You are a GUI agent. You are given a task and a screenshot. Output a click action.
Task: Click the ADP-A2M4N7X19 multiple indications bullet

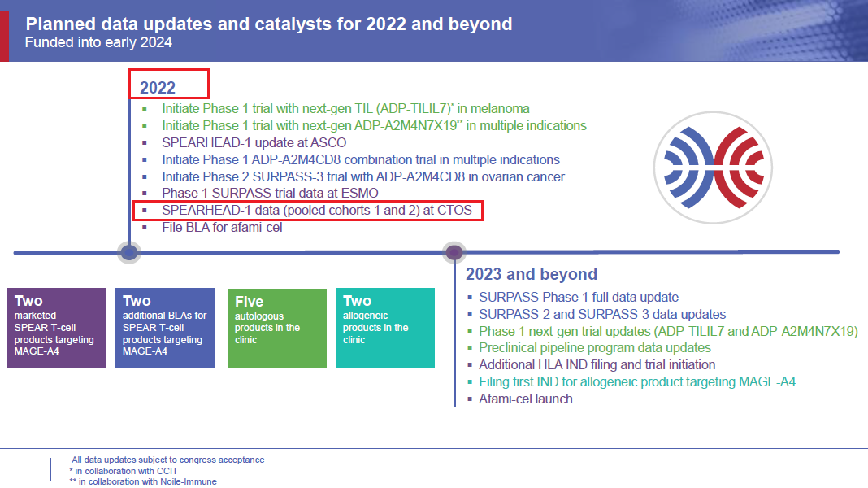pos(374,125)
